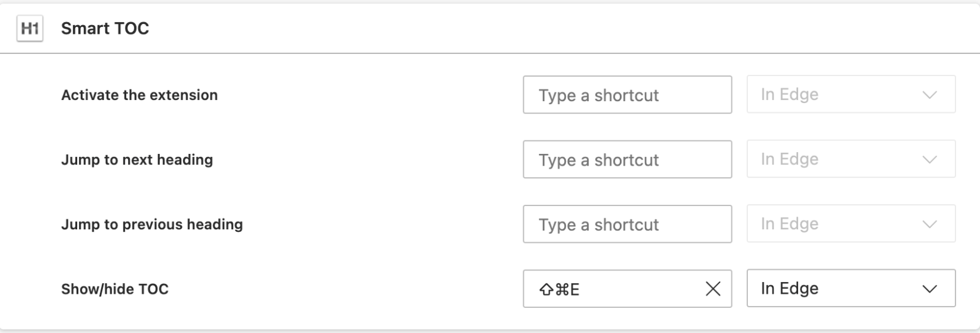Clear the Show/hide TOC shortcut with X
The image size is (980, 333).
point(712,289)
